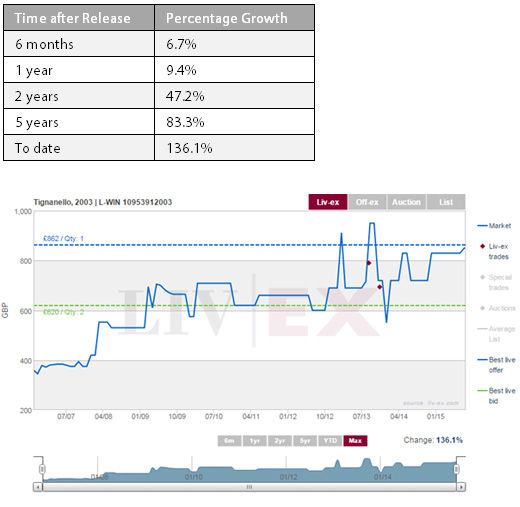The width and height of the screenshot is (520, 507).
Task: Grab the left range navigator handle
Action: [42, 469]
